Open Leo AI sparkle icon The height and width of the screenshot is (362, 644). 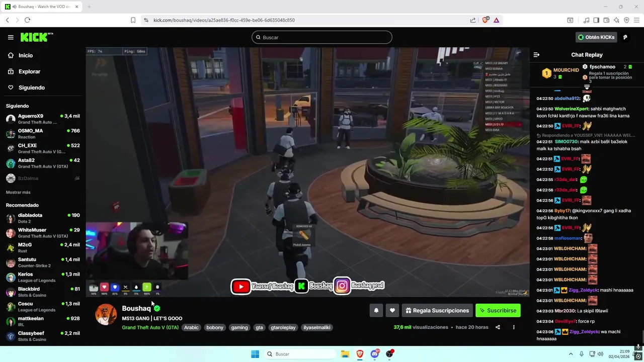coord(616,20)
